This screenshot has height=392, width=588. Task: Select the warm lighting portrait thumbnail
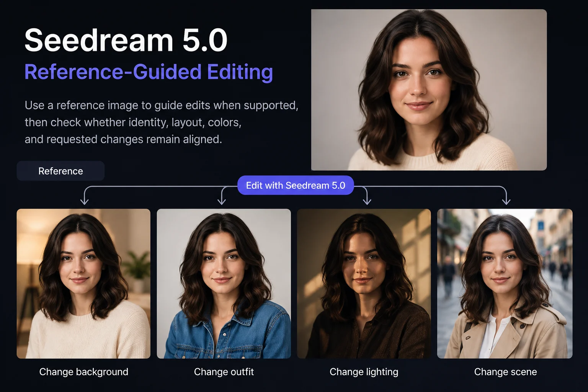[364, 284]
